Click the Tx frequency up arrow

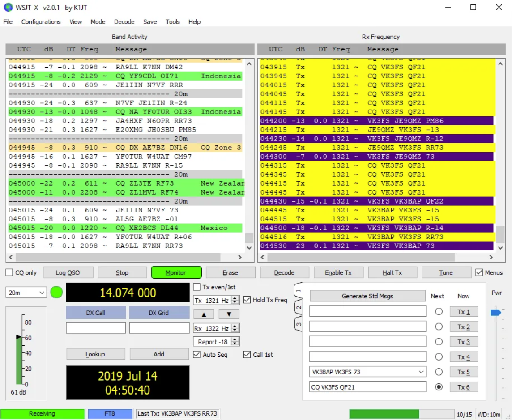(204, 314)
